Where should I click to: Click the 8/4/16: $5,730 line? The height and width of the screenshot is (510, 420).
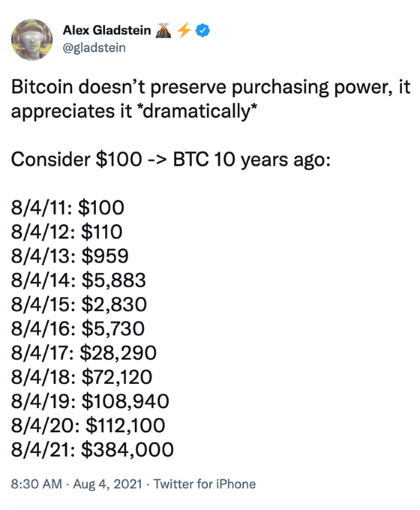78,328
